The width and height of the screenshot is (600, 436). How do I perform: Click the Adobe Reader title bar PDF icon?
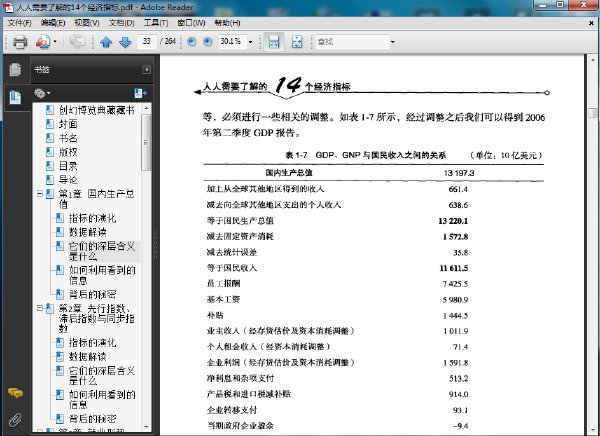tap(8, 7)
